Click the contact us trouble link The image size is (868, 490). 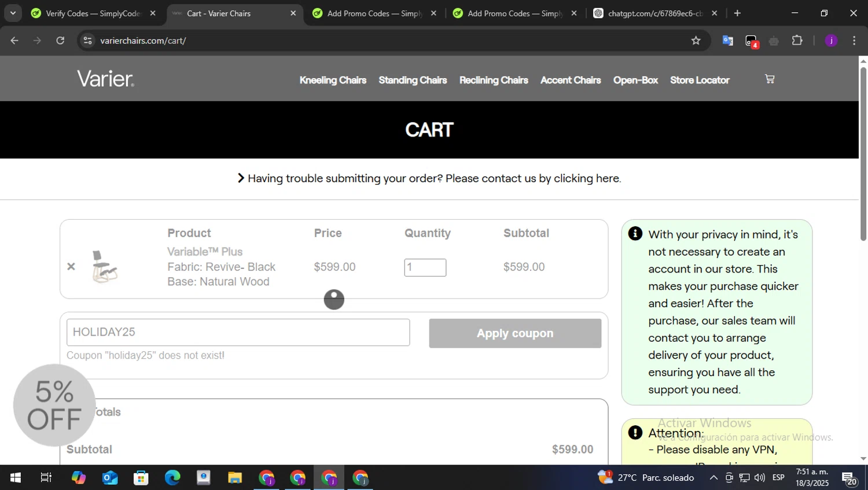click(429, 179)
